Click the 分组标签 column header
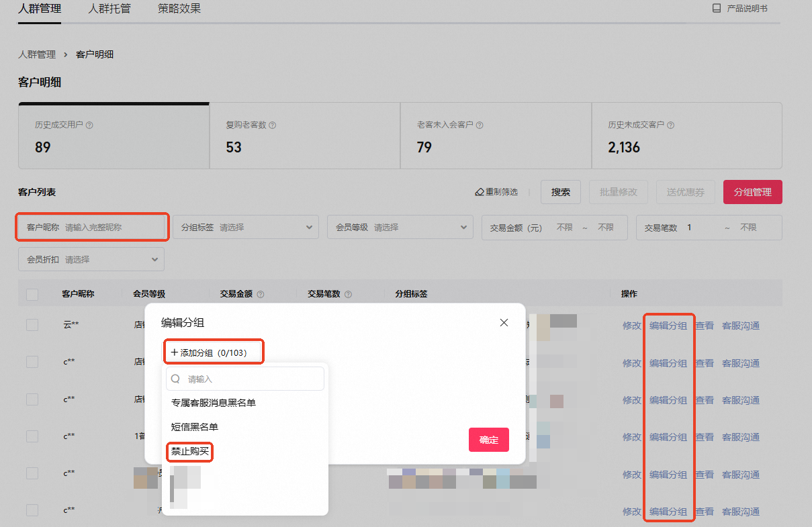The image size is (812, 527). [x=411, y=294]
